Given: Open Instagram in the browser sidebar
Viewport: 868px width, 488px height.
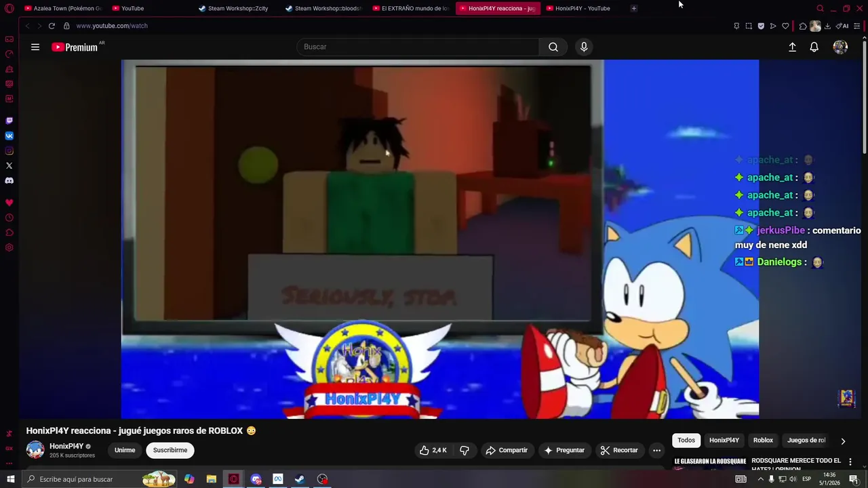Looking at the screenshot, I should point(9,150).
